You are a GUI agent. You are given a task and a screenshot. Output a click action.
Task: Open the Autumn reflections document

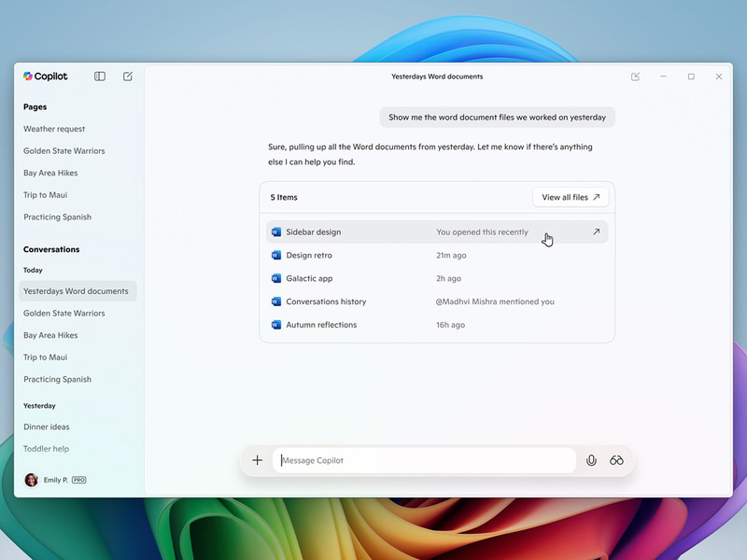(321, 325)
